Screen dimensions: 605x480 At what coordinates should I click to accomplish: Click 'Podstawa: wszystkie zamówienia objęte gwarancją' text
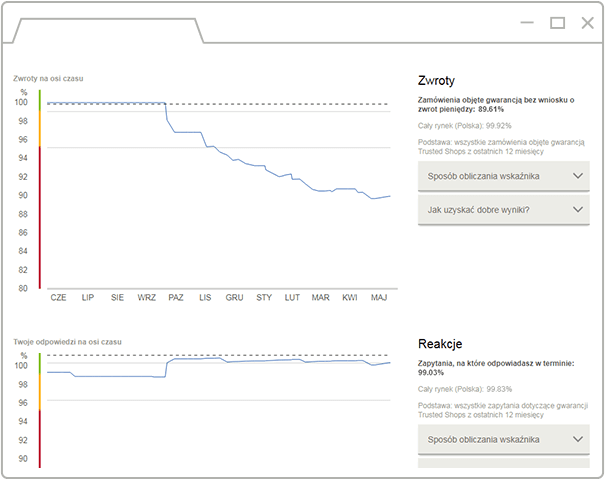click(x=501, y=142)
